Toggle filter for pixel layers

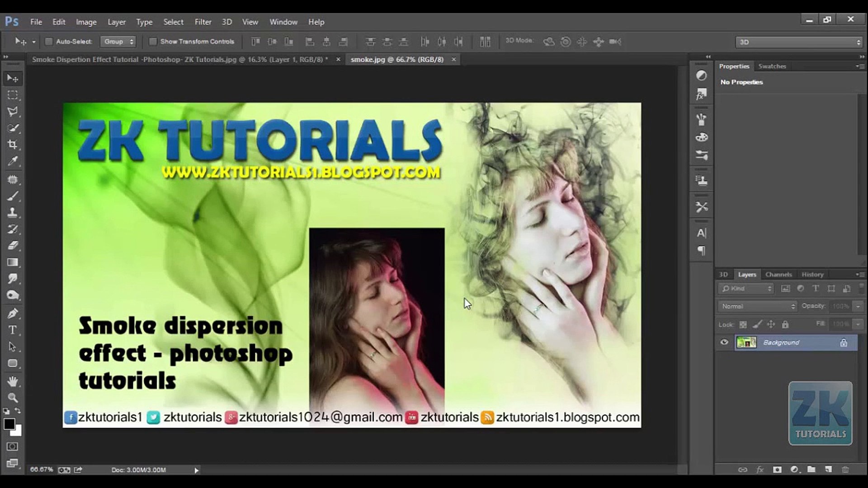(786, 288)
